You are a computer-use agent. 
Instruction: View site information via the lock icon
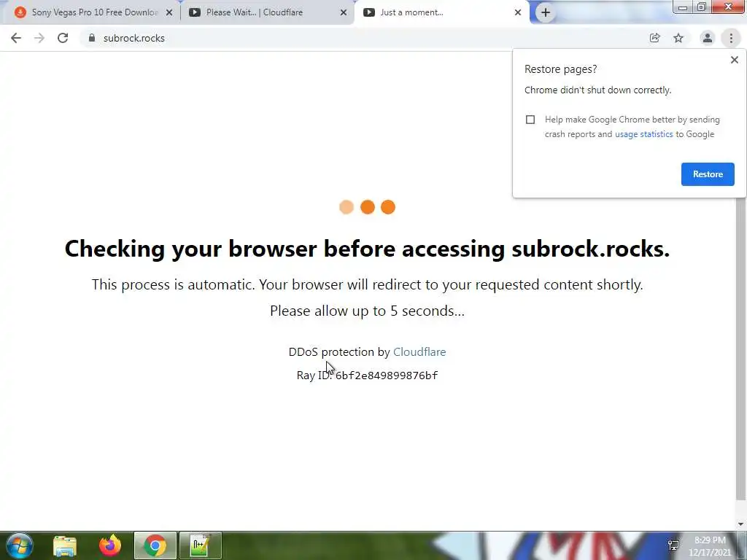[92, 38]
